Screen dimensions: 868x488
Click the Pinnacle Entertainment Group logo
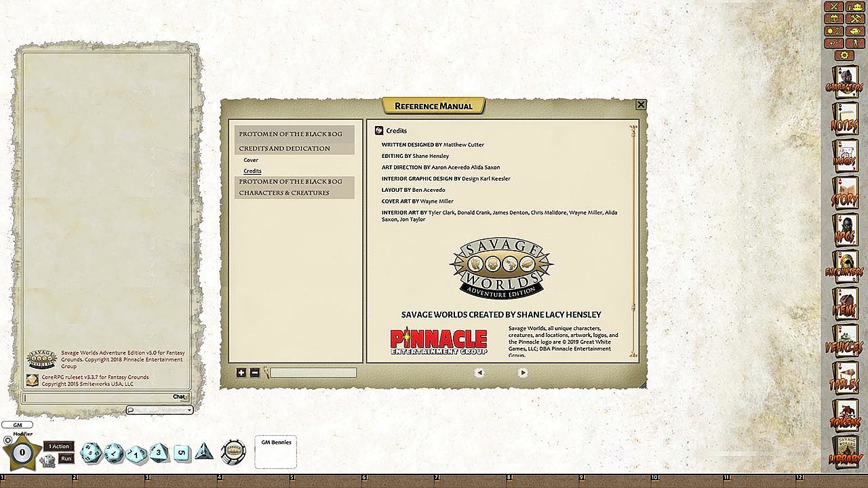[439, 341]
